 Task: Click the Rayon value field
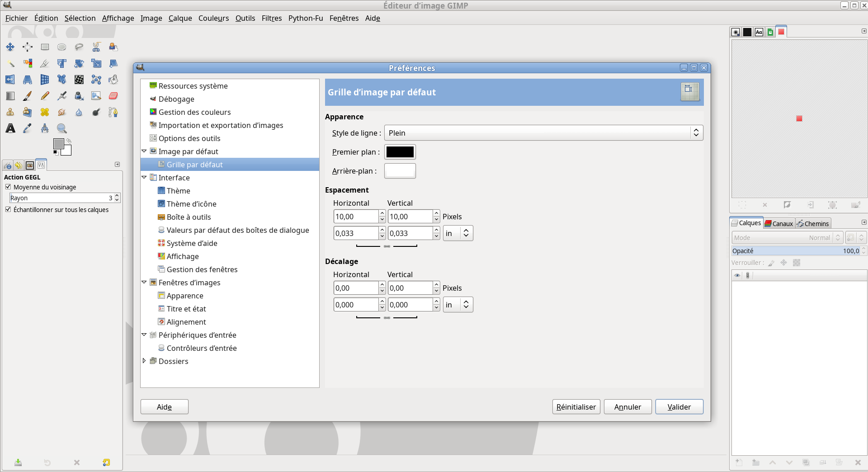62,198
